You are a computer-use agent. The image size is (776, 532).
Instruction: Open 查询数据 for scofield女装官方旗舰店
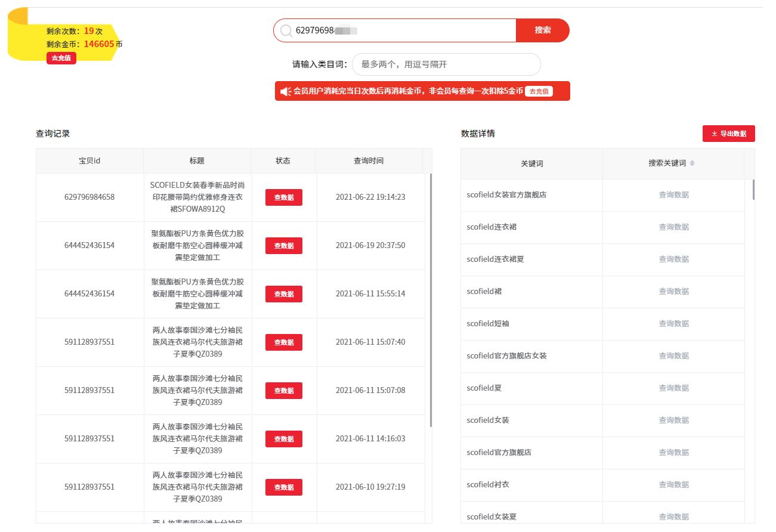pyautogui.click(x=673, y=194)
